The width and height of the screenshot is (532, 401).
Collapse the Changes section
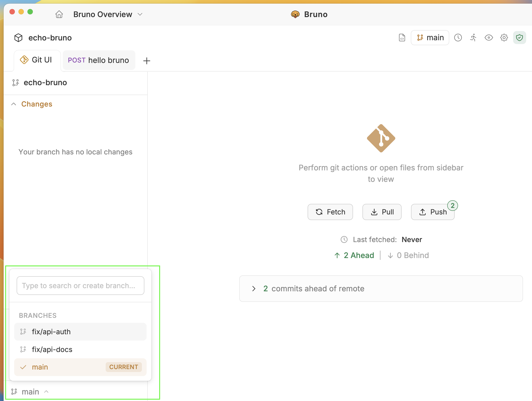click(x=13, y=104)
